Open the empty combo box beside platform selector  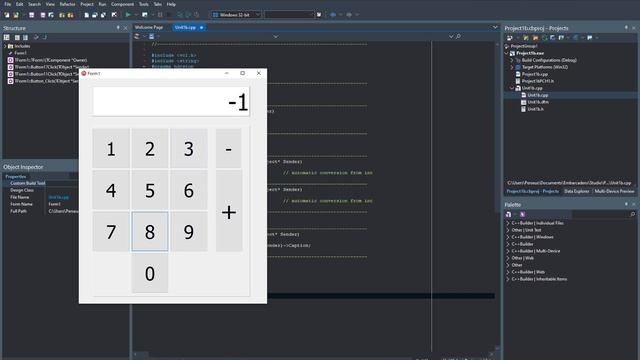[x=289, y=15]
